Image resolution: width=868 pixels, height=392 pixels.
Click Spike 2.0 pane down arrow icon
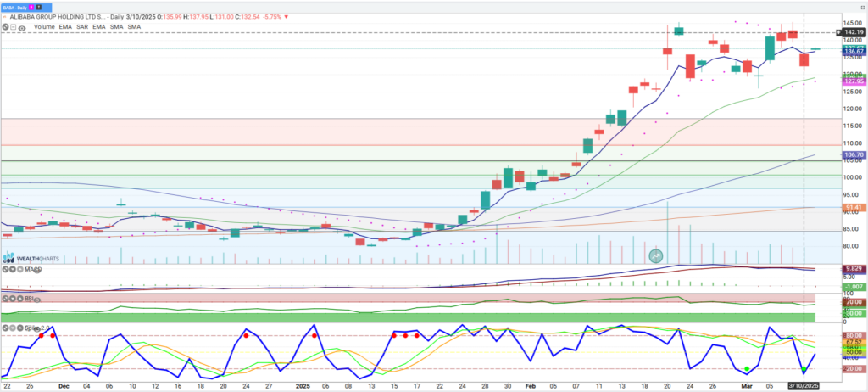point(13,328)
